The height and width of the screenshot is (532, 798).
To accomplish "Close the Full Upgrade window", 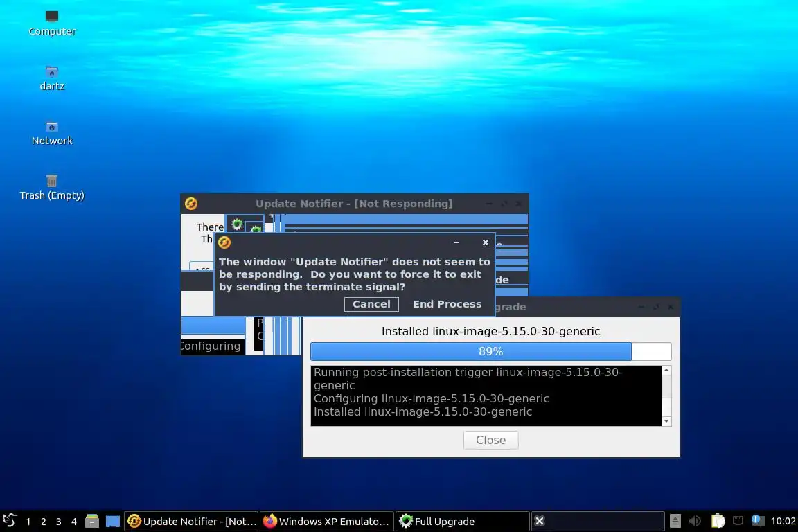I will 671,307.
